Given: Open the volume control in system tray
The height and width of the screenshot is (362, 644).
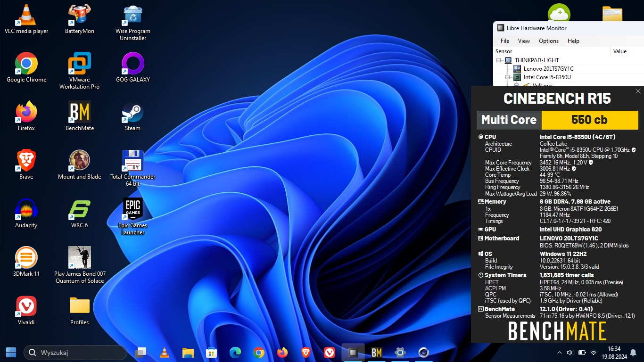Looking at the screenshot, I should point(570,353).
